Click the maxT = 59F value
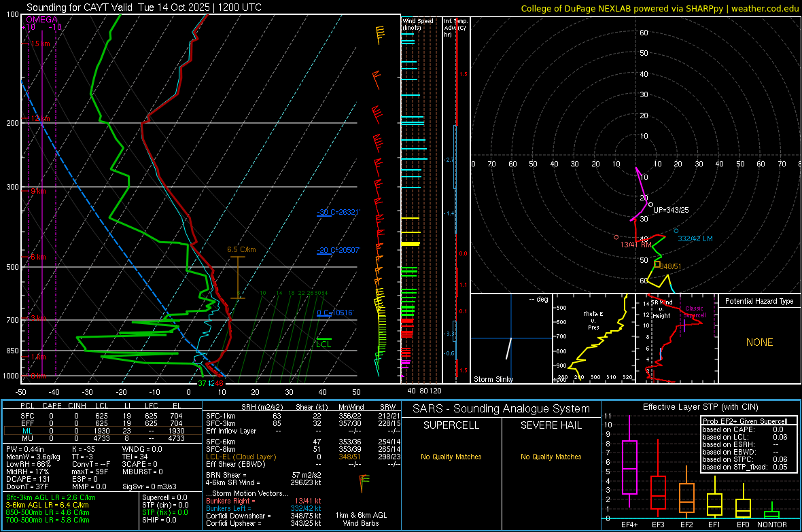Image resolution: width=802 pixels, height=532 pixels. pos(90,472)
